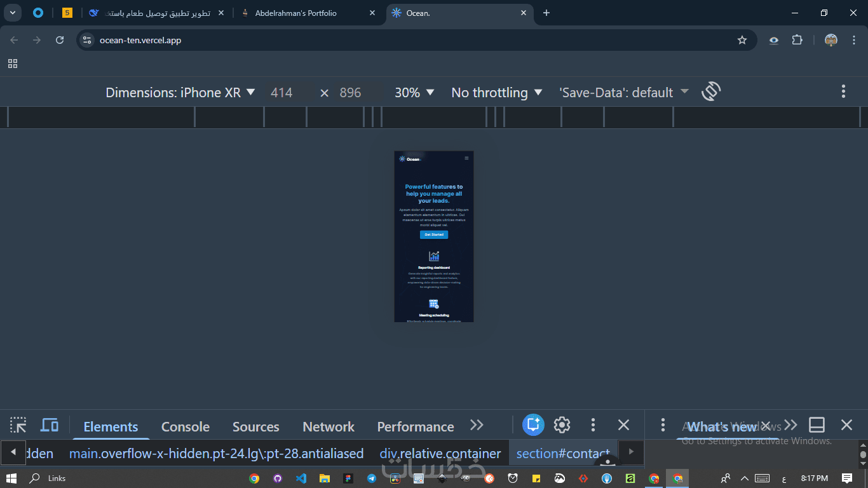Show more drawer tabs with the chevron
868x488 pixels.
coord(790,425)
